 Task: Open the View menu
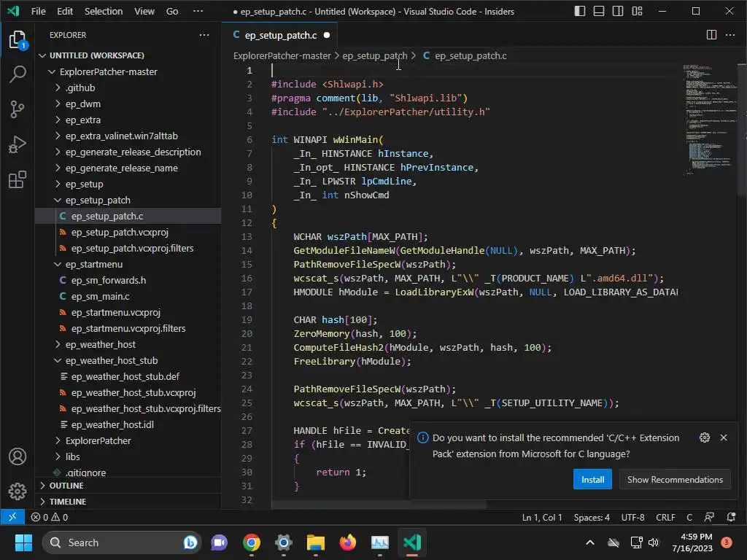click(x=144, y=11)
